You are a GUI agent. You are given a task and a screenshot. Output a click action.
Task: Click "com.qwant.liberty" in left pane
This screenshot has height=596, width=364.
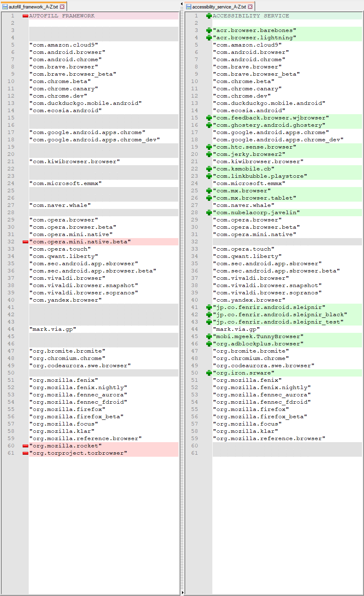(x=63, y=256)
